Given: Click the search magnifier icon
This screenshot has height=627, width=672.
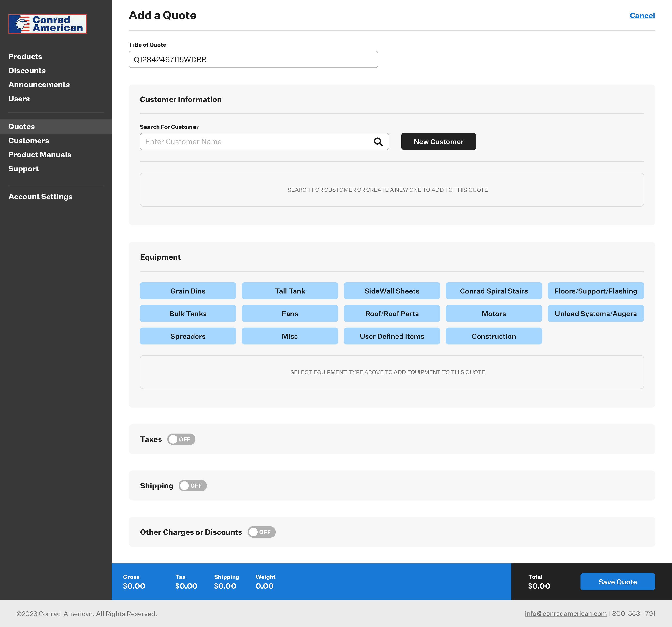Looking at the screenshot, I should tap(378, 142).
